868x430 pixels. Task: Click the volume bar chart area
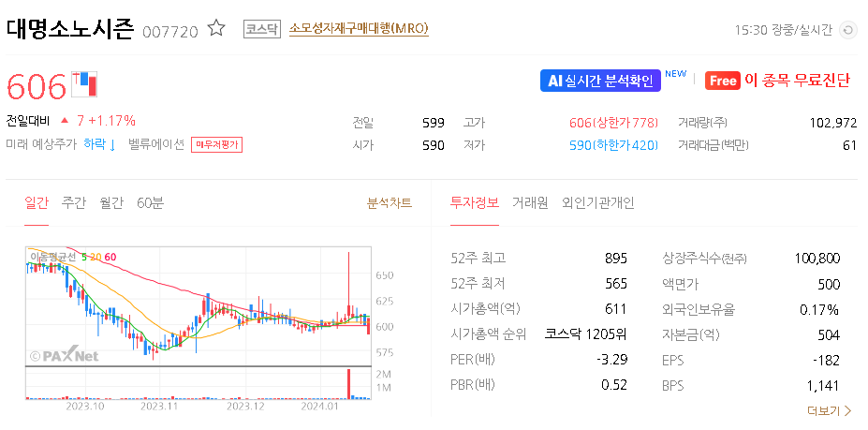click(x=199, y=383)
